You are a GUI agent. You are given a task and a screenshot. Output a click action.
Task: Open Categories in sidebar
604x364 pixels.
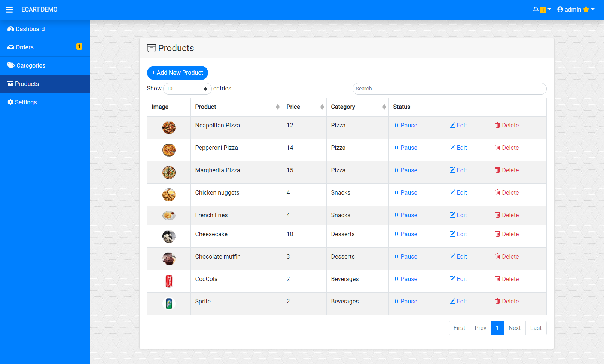(x=45, y=66)
